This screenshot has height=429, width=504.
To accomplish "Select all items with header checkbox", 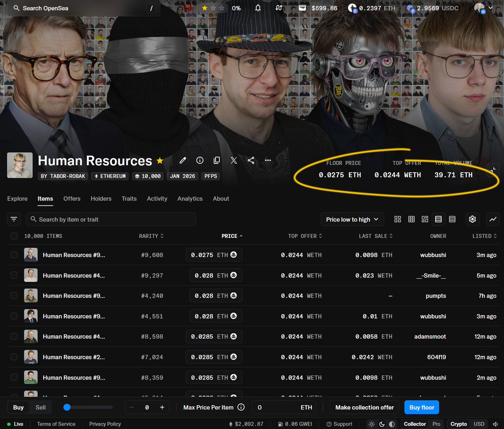I will (14, 236).
